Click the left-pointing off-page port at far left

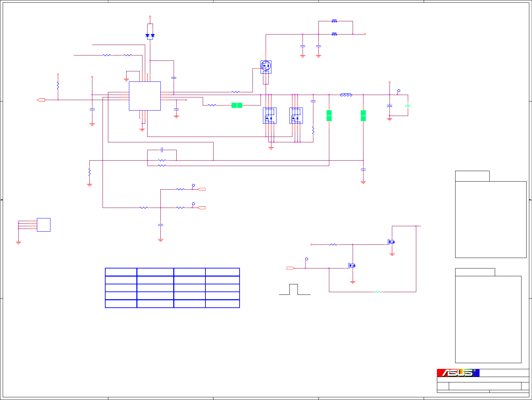pyautogui.click(x=41, y=100)
